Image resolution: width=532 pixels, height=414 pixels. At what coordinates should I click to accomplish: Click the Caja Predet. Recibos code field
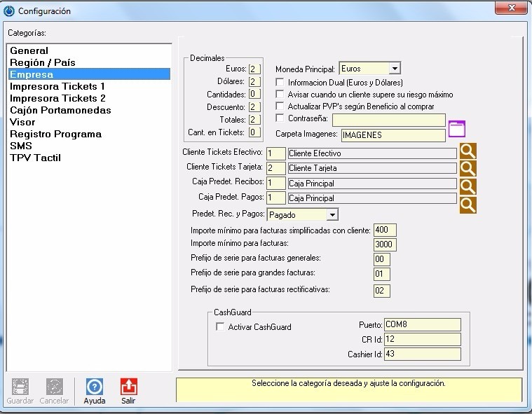276,183
